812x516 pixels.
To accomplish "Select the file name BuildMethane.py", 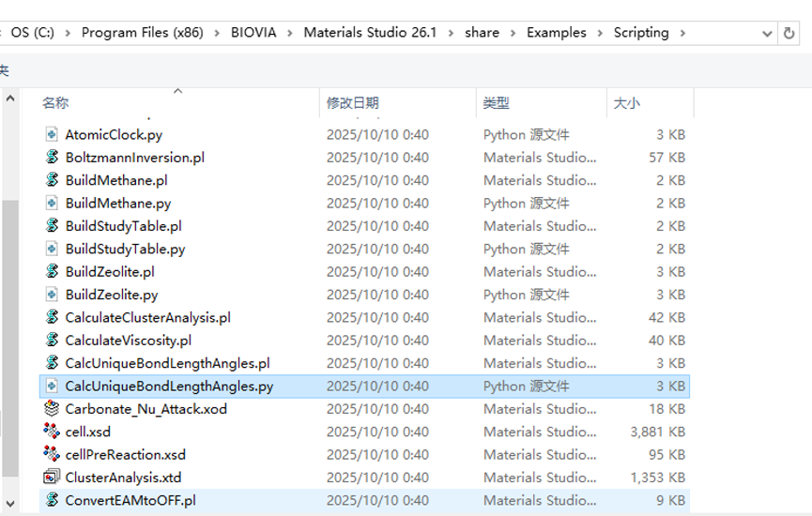I will tap(118, 203).
